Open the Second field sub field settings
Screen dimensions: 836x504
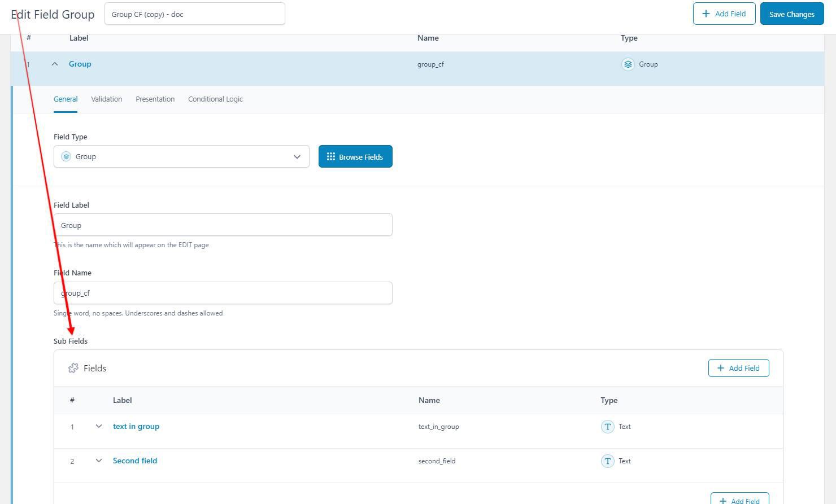click(x=135, y=461)
